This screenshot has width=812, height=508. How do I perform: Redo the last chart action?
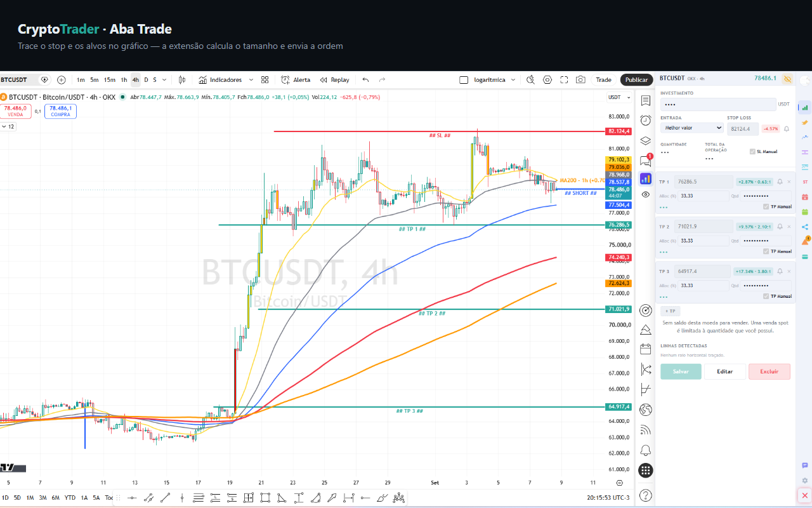(x=382, y=80)
